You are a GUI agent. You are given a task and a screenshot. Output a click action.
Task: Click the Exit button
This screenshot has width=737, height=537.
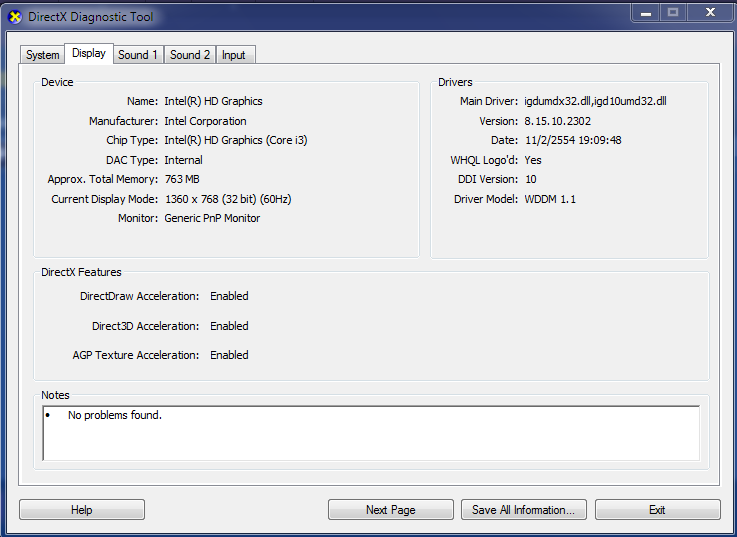click(657, 510)
